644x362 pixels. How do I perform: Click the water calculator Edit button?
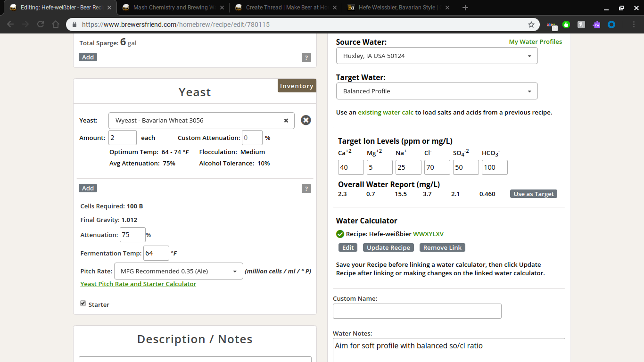pyautogui.click(x=348, y=247)
